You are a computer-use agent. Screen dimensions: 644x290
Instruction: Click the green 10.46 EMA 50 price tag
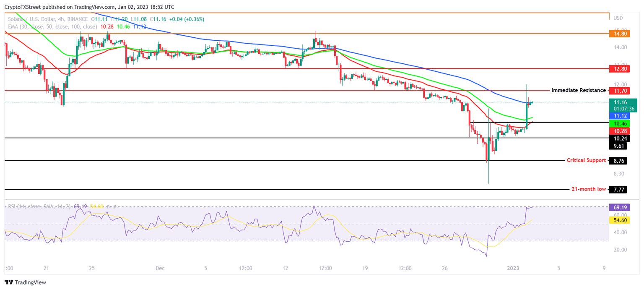pyautogui.click(x=619, y=123)
